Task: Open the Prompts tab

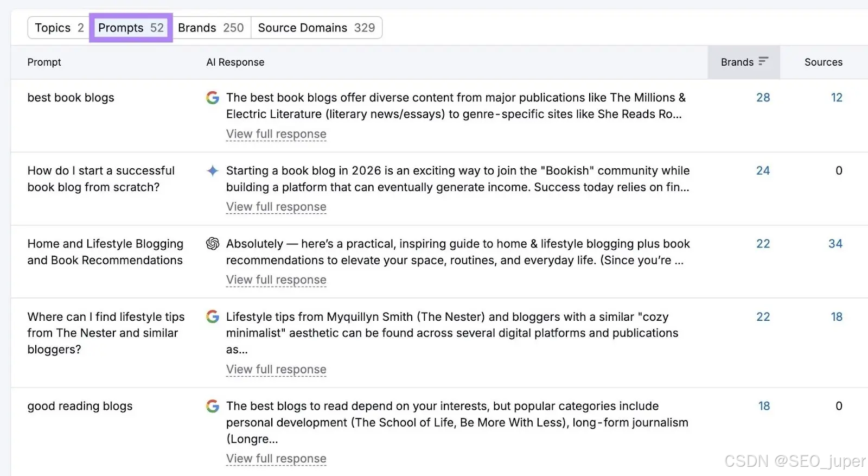Action: (x=131, y=28)
